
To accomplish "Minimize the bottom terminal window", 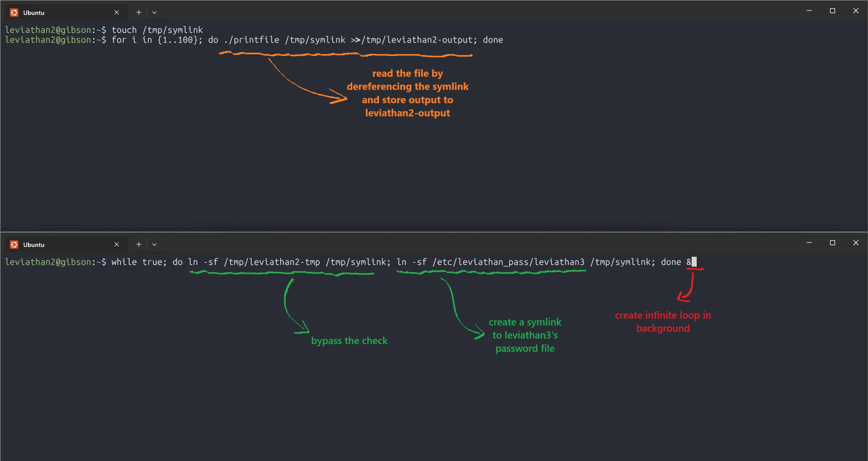I will pyautogui.click(x=809, y=243).
